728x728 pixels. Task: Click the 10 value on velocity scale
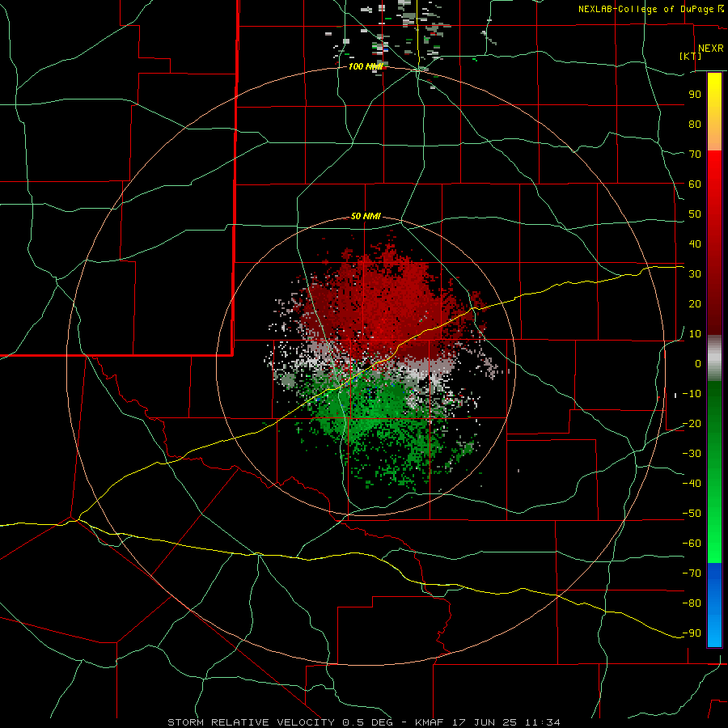pyautogui.click(x=695, y=334)
